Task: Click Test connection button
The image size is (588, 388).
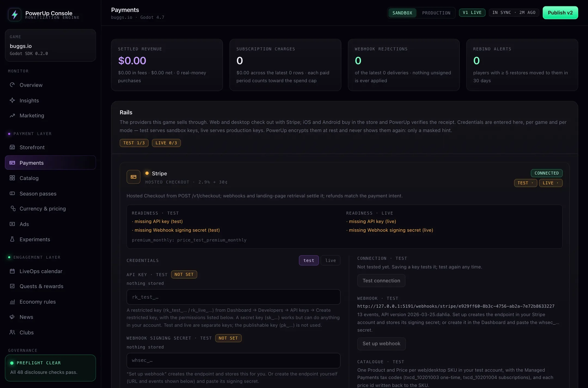Action: 381,280
